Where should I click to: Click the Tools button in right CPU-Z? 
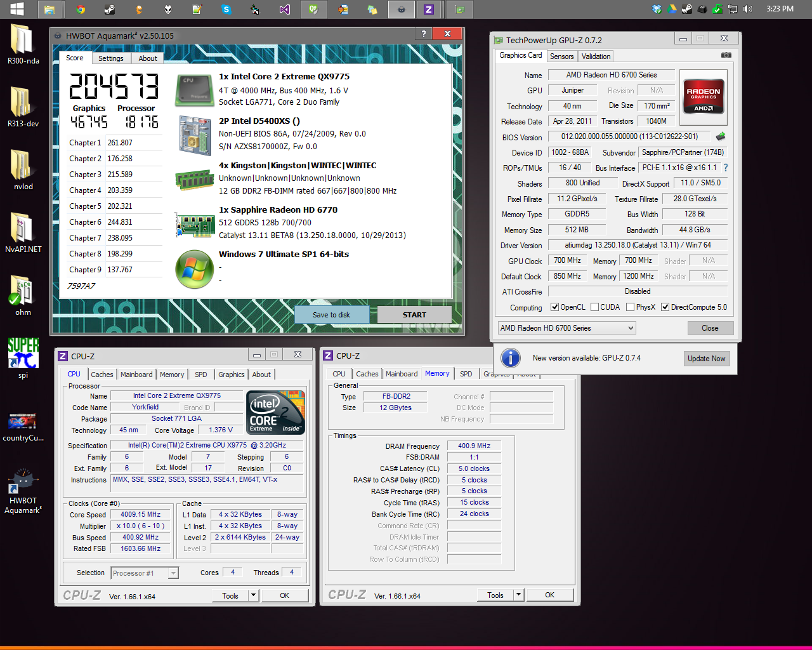[495, 595]
